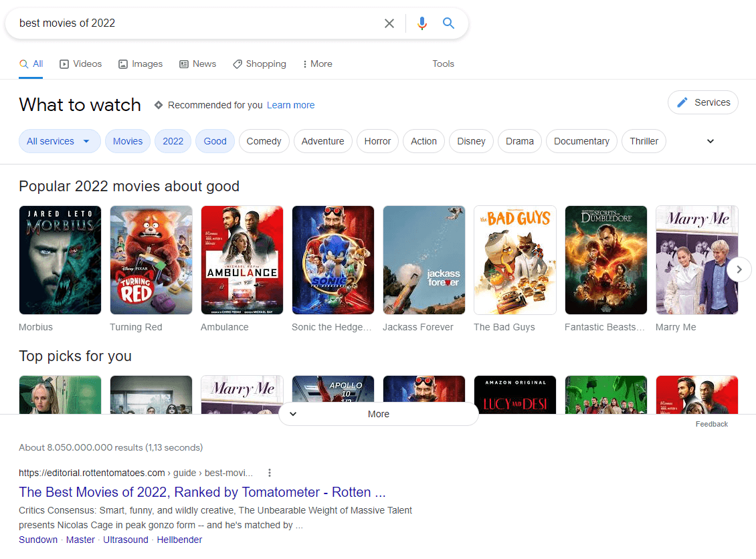Click the rottentomatoes.com result URL
The image size is (756, 559).
136,473
